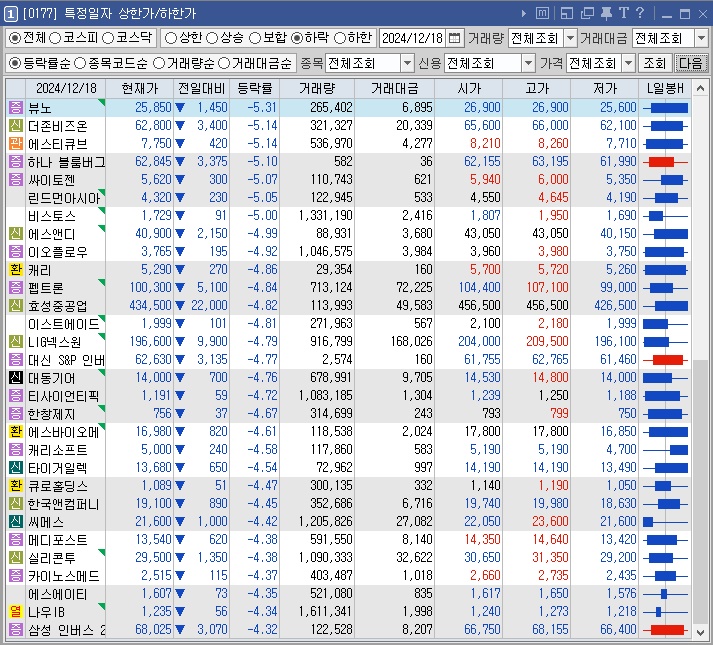Click the black 신 badge next to 대동기어
This screenshot has width=713, height=645.
(x=15, y=378)
